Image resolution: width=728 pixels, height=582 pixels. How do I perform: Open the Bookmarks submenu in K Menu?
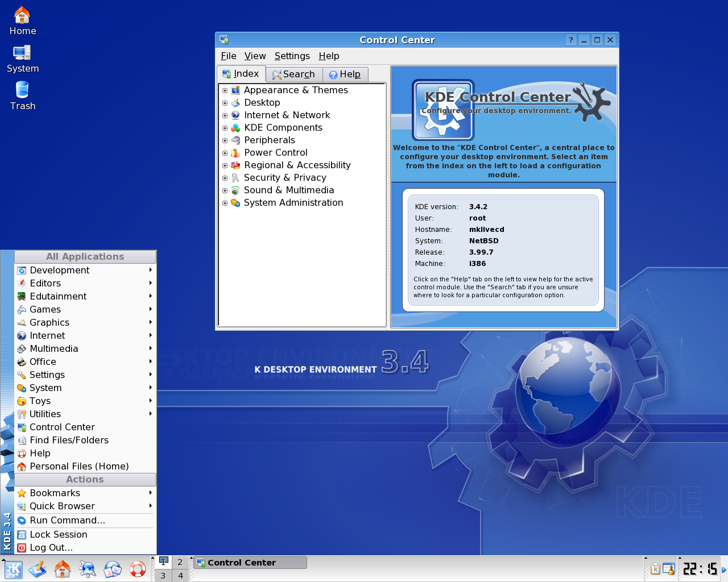coord(85,493)
